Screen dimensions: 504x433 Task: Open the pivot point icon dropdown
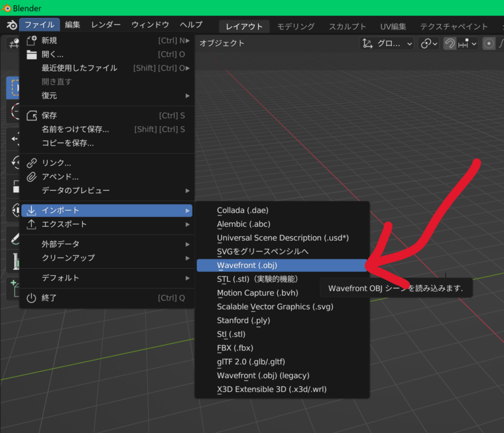coord(429,43)
